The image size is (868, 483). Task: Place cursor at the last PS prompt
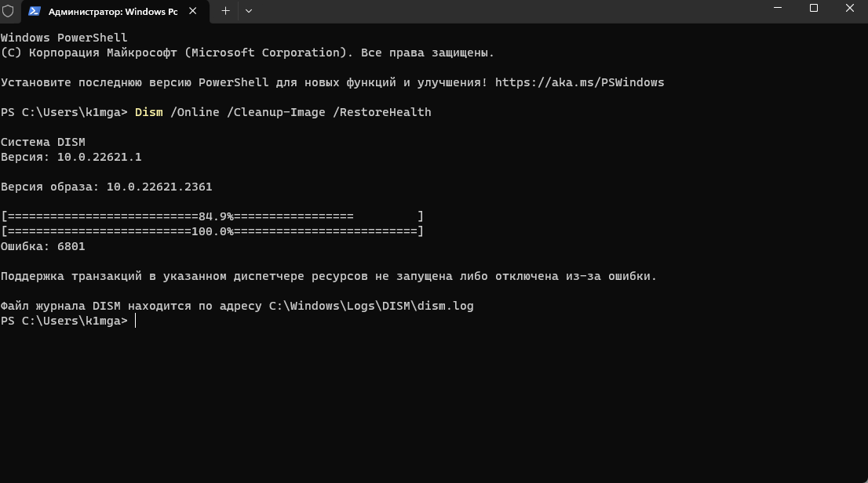136,321
